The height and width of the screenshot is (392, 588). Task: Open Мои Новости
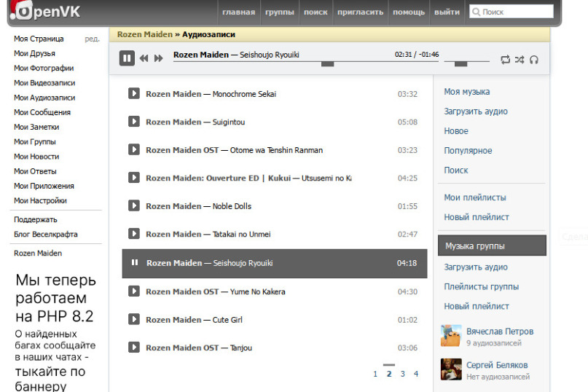pyautogui.click(x=36, y=157)
